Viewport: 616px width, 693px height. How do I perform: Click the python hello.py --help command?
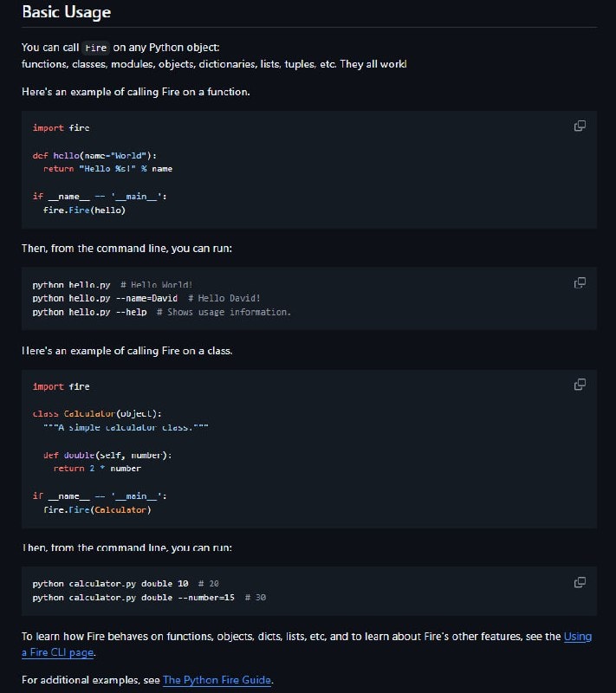(x=89, y=312)
